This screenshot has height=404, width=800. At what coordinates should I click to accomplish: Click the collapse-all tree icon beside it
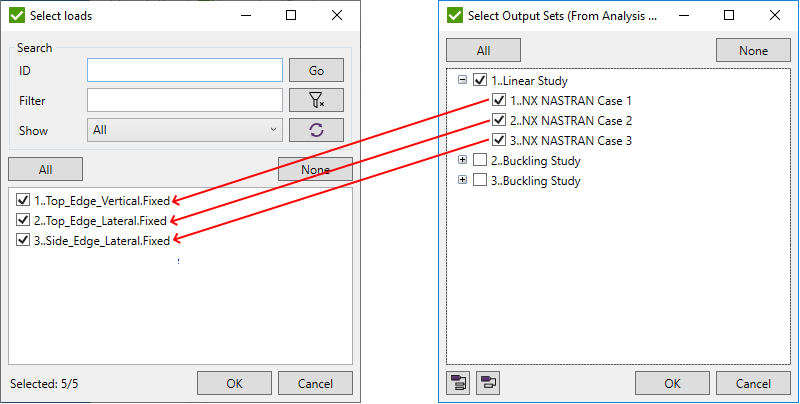coord(488,383)
